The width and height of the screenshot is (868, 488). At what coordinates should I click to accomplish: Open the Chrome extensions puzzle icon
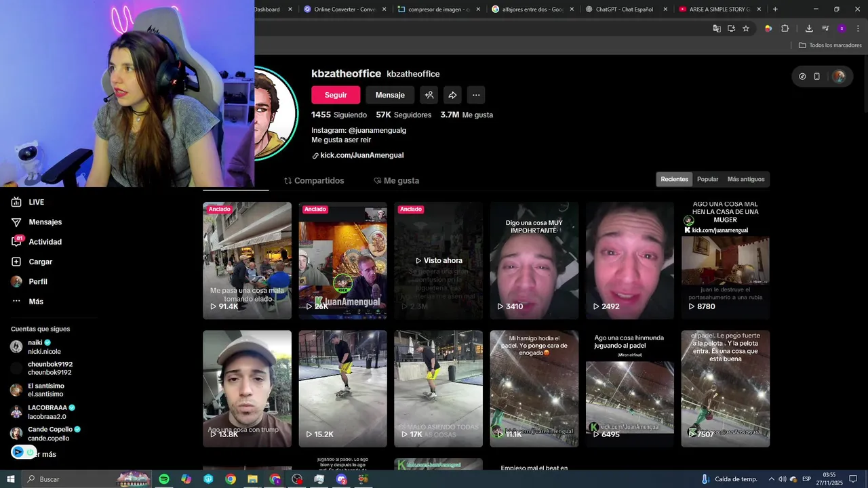click(785, 28)
